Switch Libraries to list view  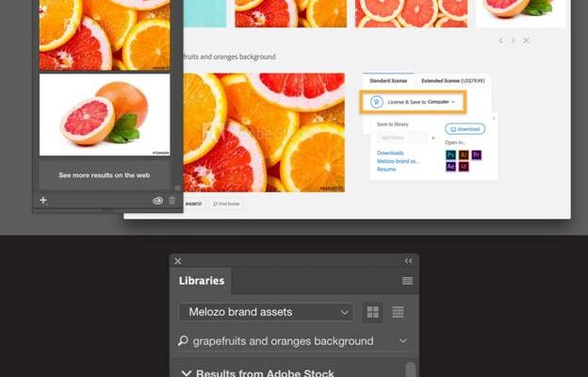click(x=398, y=312)
